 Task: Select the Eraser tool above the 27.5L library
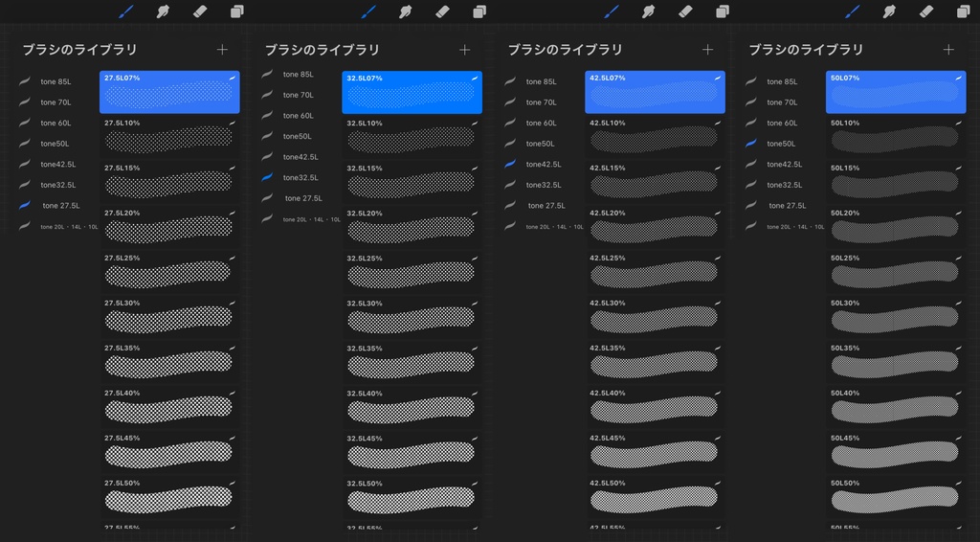point(200,11)
